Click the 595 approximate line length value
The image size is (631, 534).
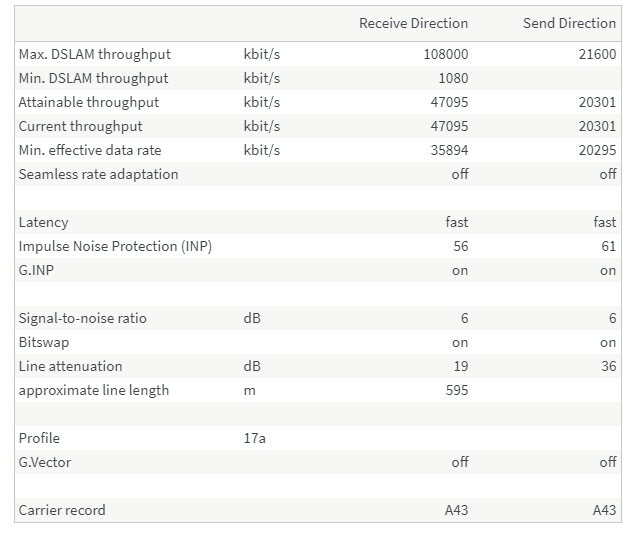(456, 390)
